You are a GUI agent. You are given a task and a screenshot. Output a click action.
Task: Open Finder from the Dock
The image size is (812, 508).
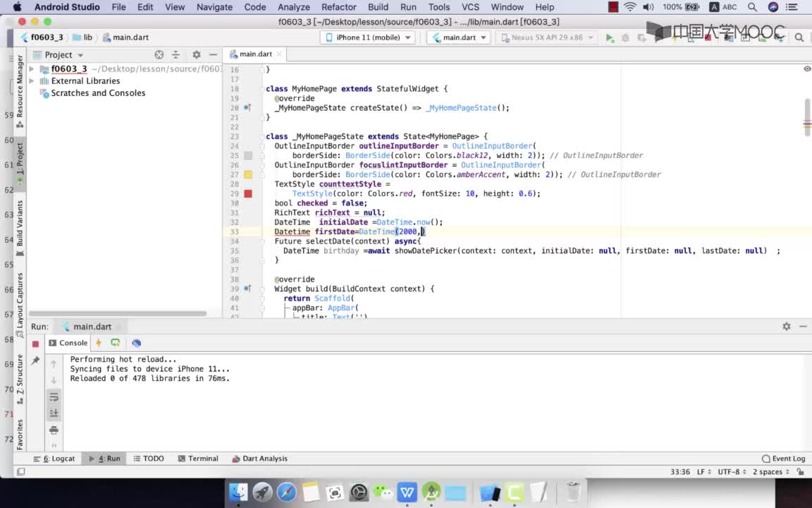(x=239, y=492)
